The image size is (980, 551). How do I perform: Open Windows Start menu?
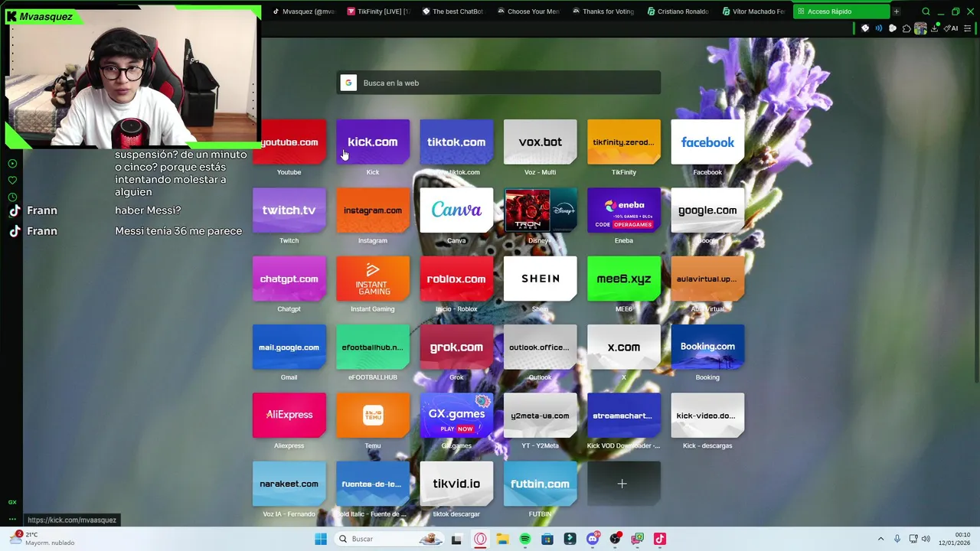pos(321,539)
